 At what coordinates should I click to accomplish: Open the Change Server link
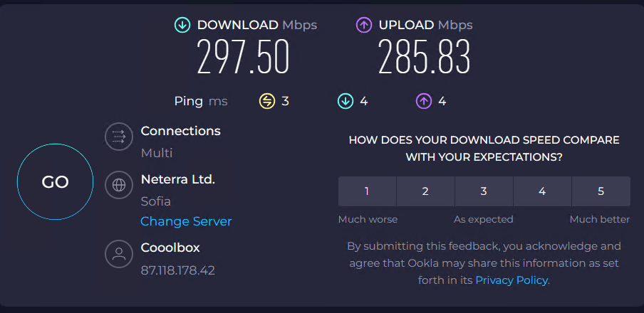[186, 221]
